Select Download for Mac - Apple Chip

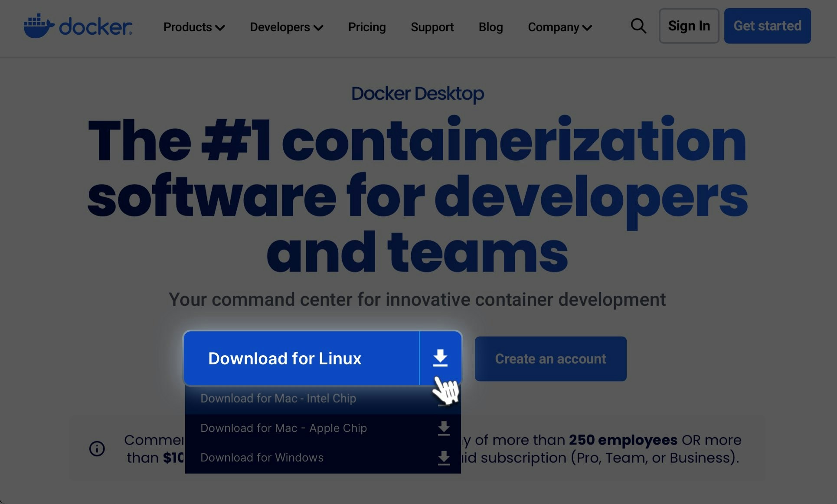(283, 428)
